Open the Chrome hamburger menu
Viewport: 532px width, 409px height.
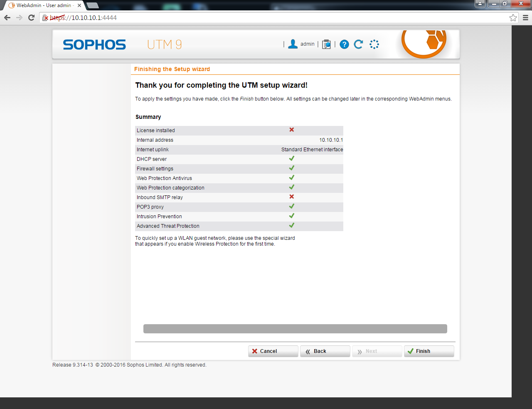click(x=525, y=17)
